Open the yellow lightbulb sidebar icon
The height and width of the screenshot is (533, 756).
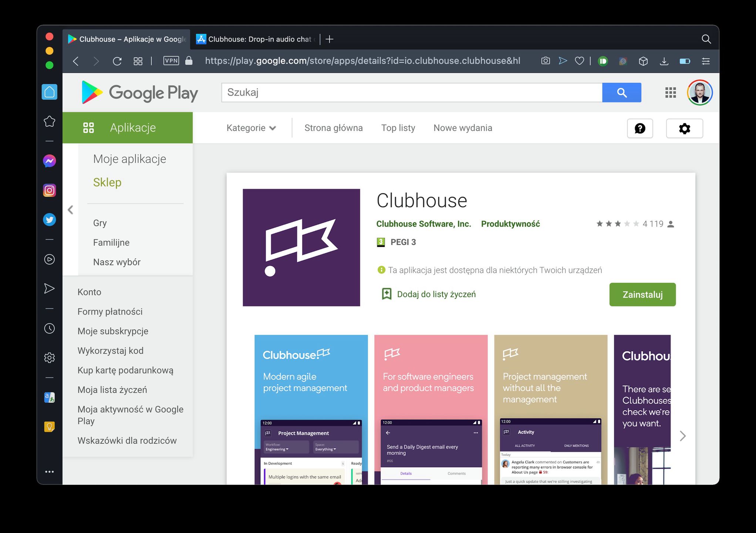coord(50,427)
